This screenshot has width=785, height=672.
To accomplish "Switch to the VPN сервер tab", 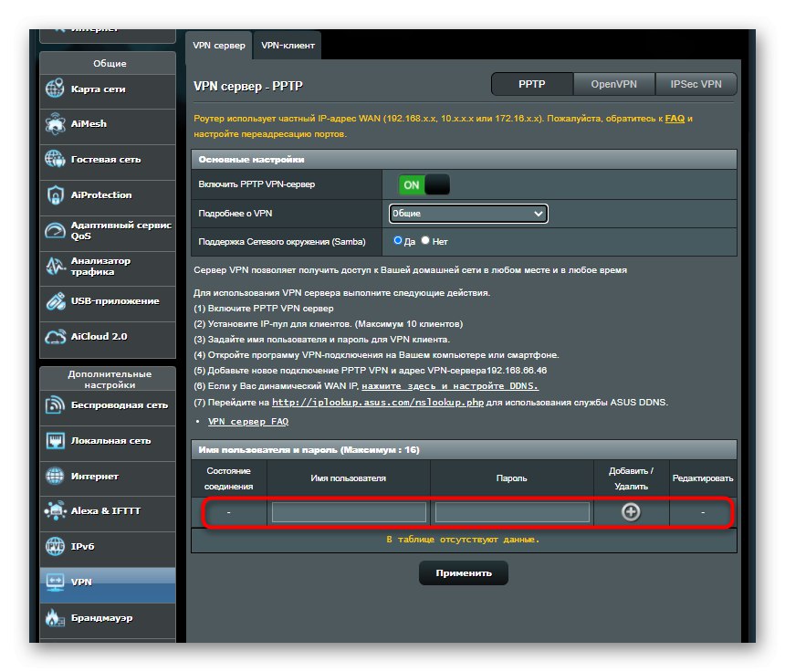I will click(x=219, y=45).
